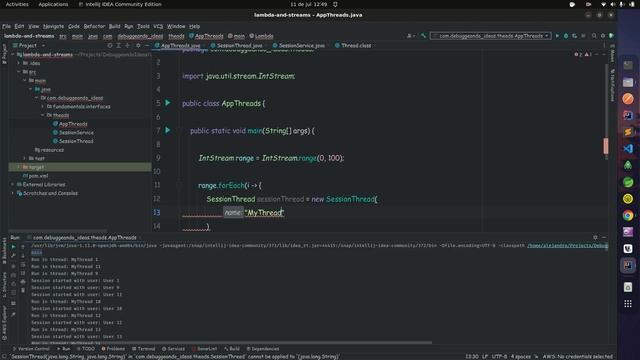Open the SonarLint tool window

click(x=204, y=349)
